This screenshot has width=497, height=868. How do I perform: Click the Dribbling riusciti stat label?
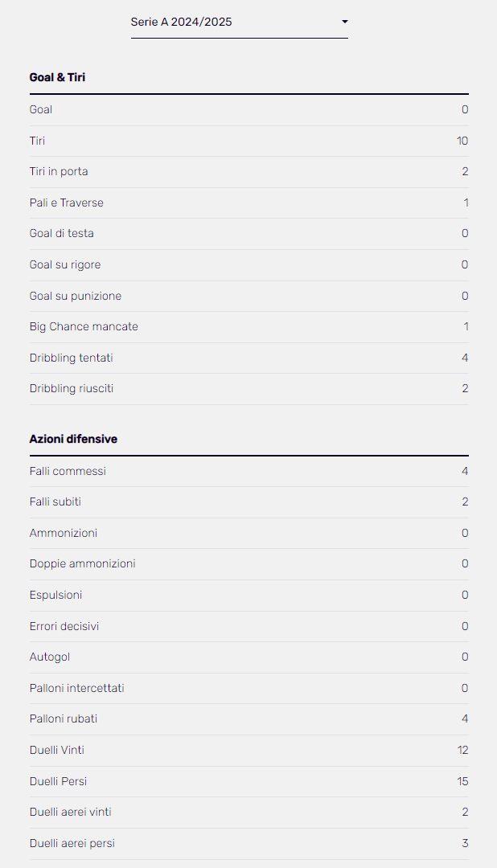tap(72, 389)
